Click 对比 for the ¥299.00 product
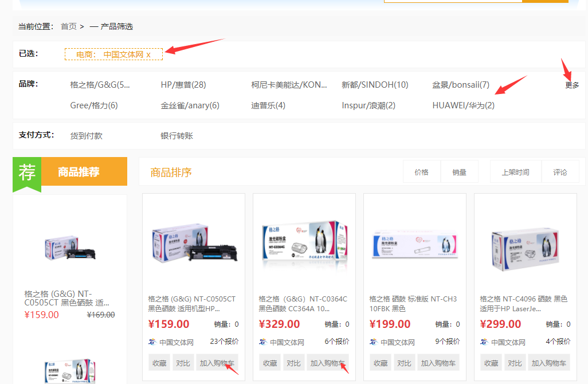This screenshot has width=588, height=384. coord(515,363)
